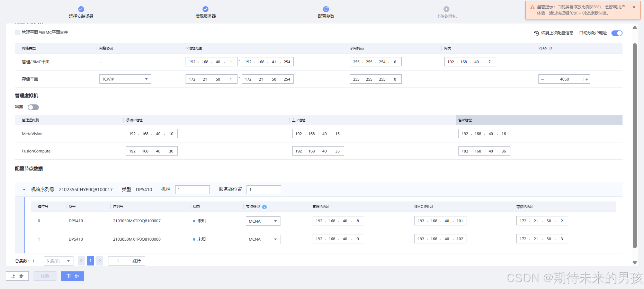Click the current step circle for 配置参数
Viewport: 644px width, 289px height.
[326, 9]
